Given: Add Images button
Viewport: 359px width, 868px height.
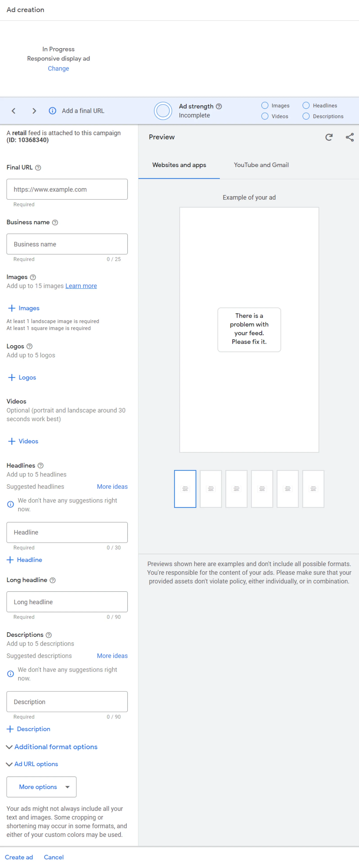Looking at the screenshot, I should [24, 308].
